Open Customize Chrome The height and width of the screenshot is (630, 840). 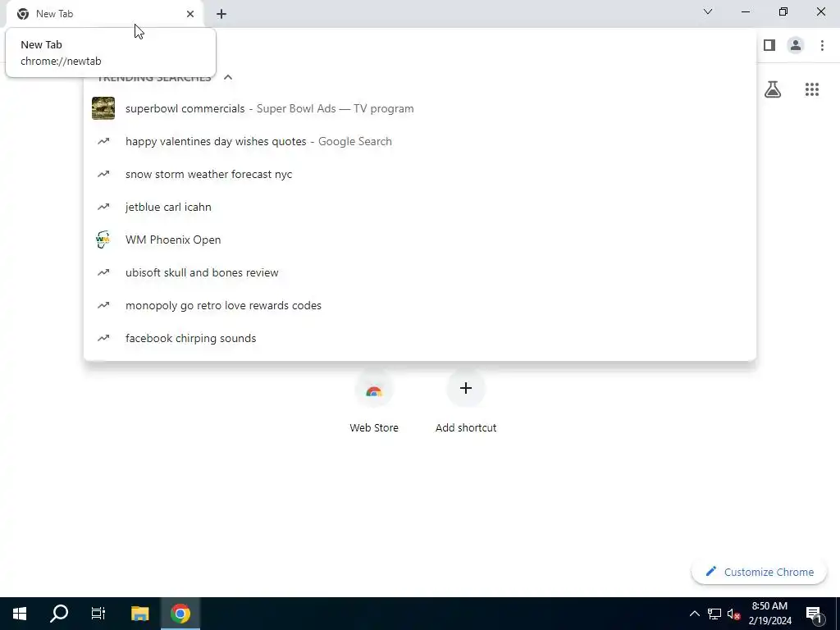pos(759,572)
